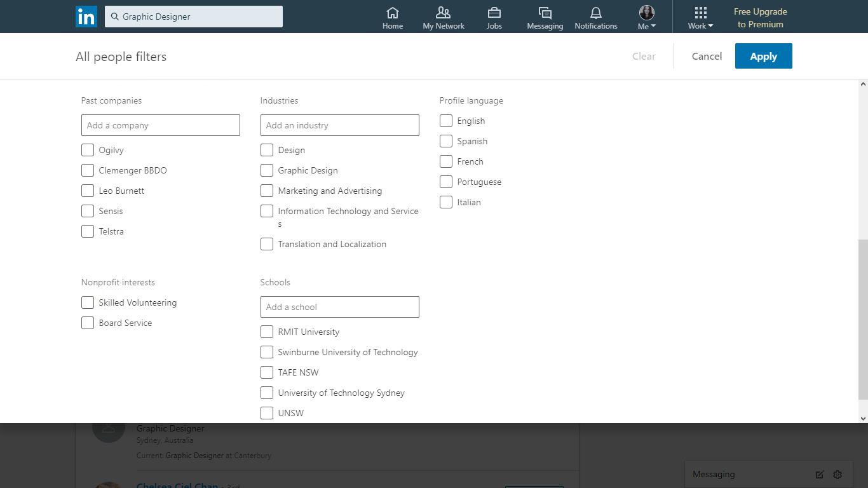The image size is (868, 488).
Task: Open the Messaging icon in navbar
Action: click(545, 13)
